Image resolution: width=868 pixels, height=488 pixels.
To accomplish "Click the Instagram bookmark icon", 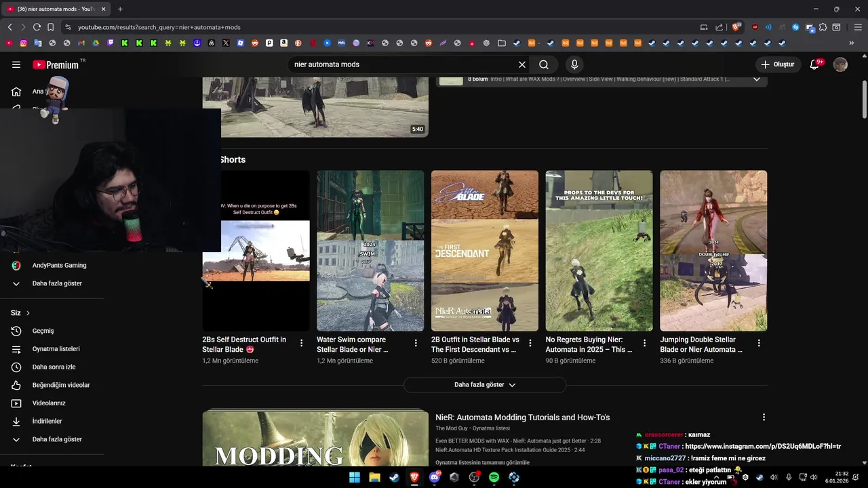I will tap(23, 43).
